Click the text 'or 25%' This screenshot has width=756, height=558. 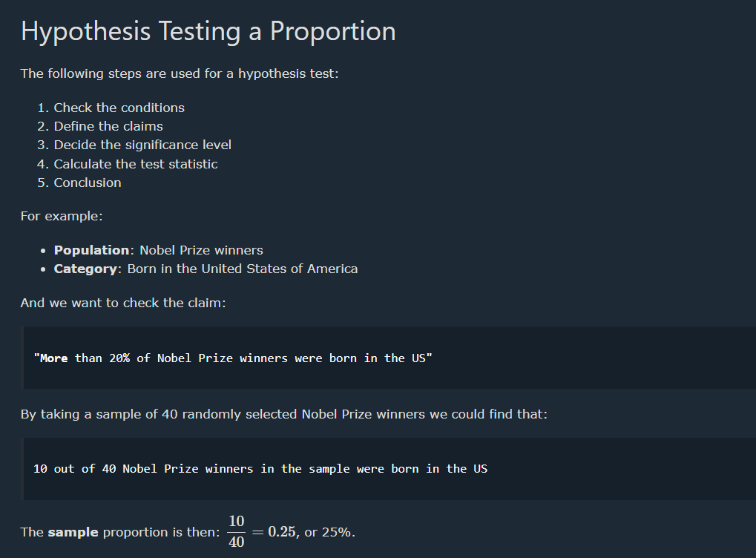[329, 532]
